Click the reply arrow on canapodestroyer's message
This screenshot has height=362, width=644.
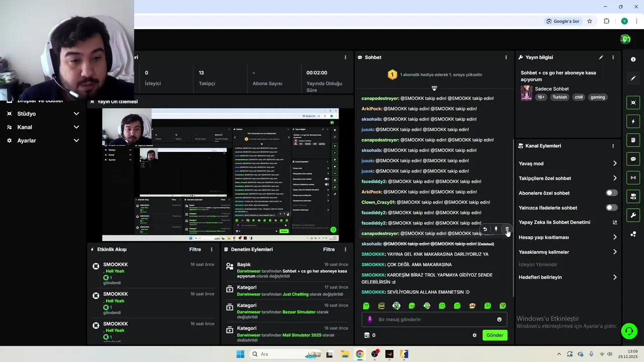click(485, 229)
